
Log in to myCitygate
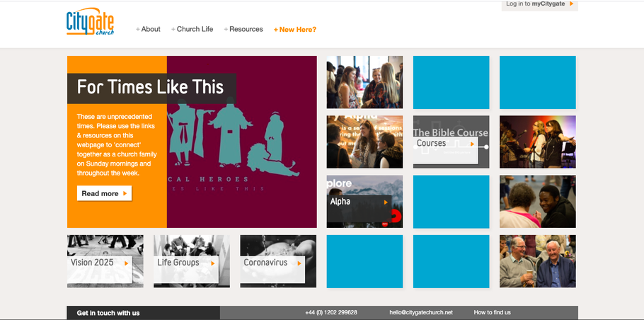[540, 4]
